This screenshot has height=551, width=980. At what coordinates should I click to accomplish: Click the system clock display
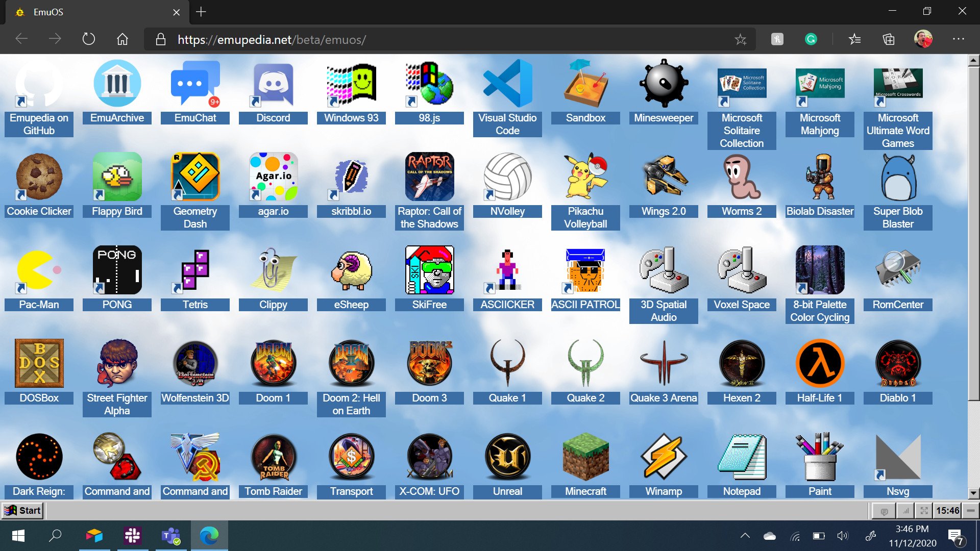click(x=946, y=510)
